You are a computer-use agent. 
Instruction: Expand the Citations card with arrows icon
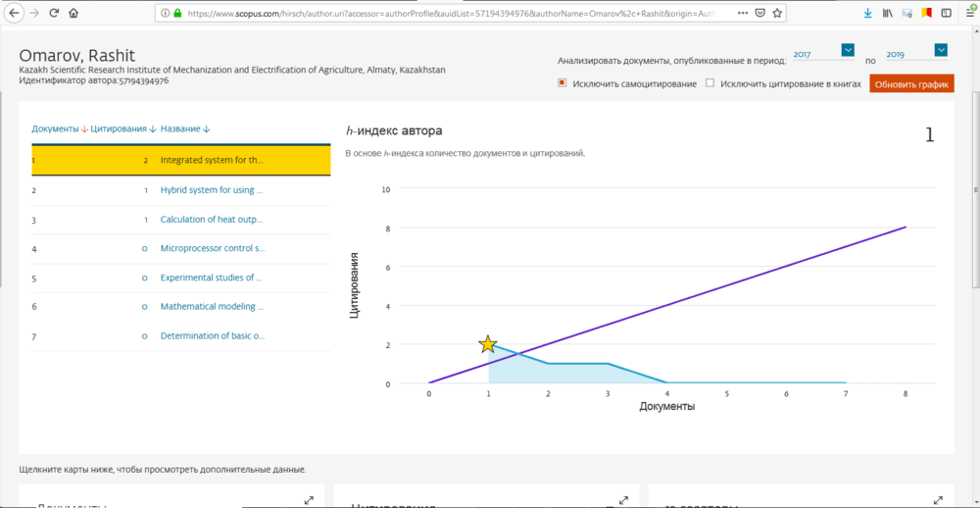623,500
